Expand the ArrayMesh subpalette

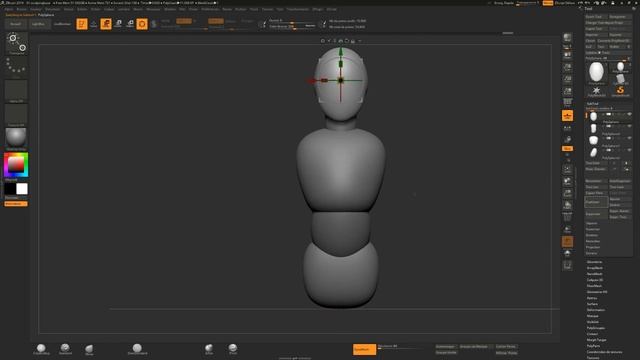(595, 268)
